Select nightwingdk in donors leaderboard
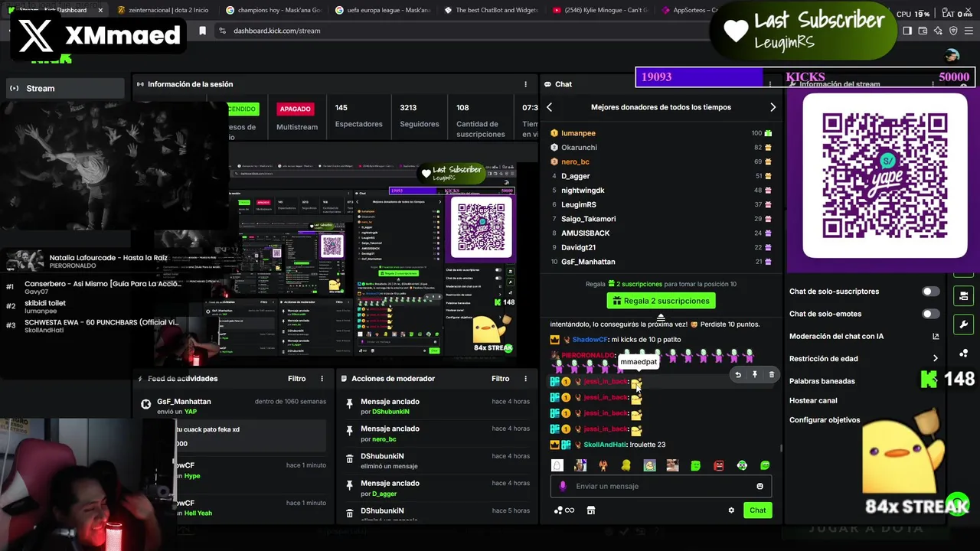Image resolution: width=980 pixels, height=551 pixels. pos(583,191)
